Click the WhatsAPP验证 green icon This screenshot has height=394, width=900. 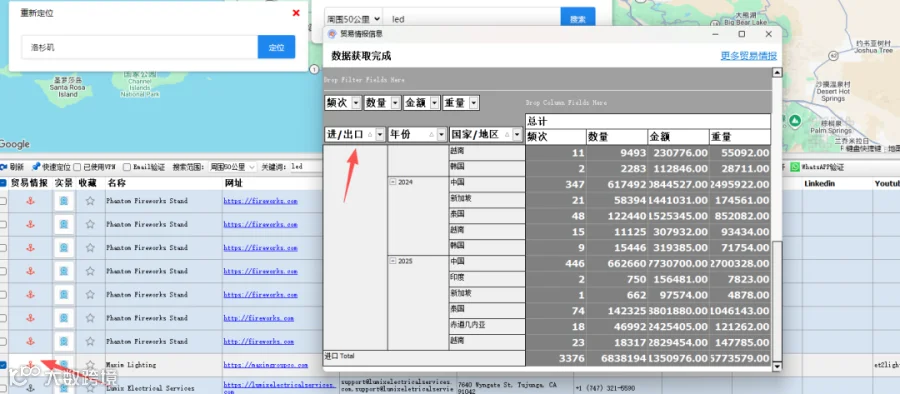point(794,167)
